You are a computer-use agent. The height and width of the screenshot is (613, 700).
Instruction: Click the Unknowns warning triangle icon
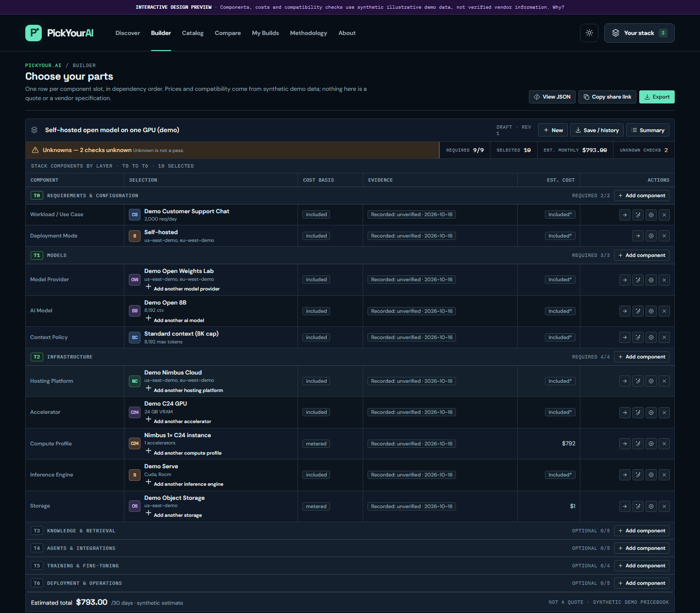[35, 150]
